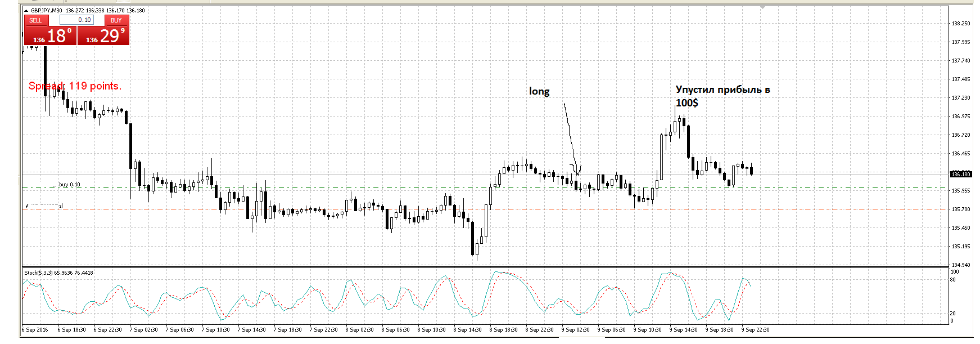Click the Stoch(5,3,3) indicator label
Image resolution: width=980 pixels, height=344 pixels.
(58, 273)
